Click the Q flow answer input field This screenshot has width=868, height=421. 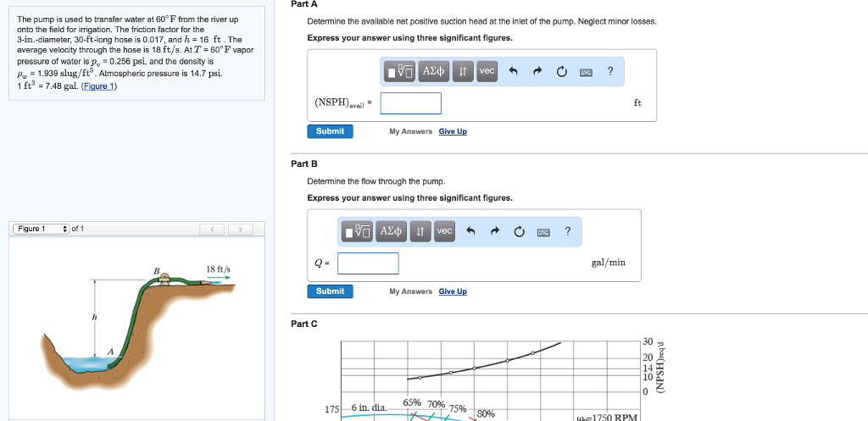[x=368, y=263]
